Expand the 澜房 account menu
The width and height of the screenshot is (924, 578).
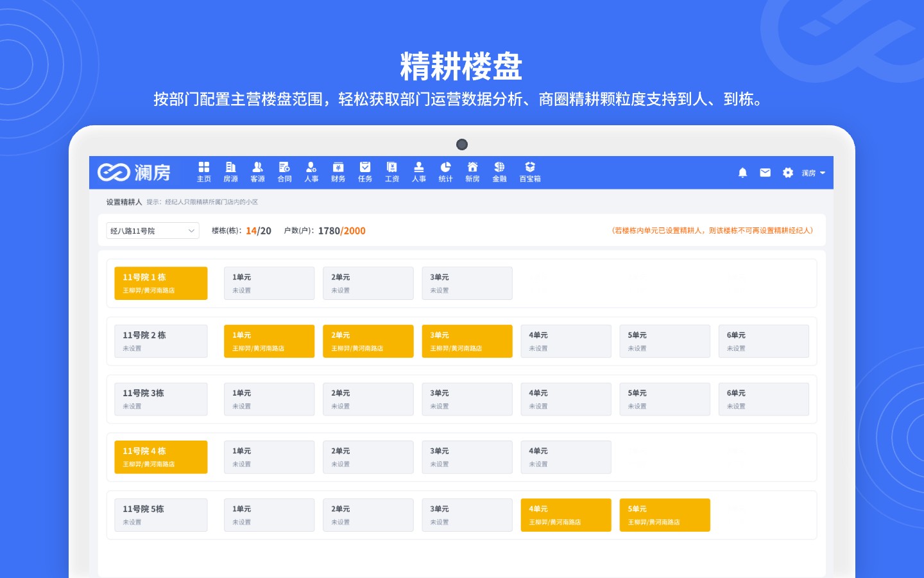tap(812, 172)
